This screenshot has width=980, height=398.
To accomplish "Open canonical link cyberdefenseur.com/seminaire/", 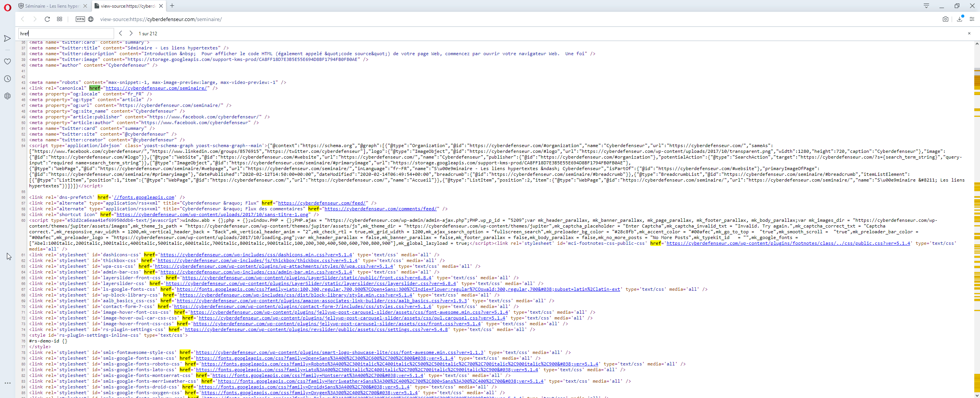I will [x=156, y=88].
